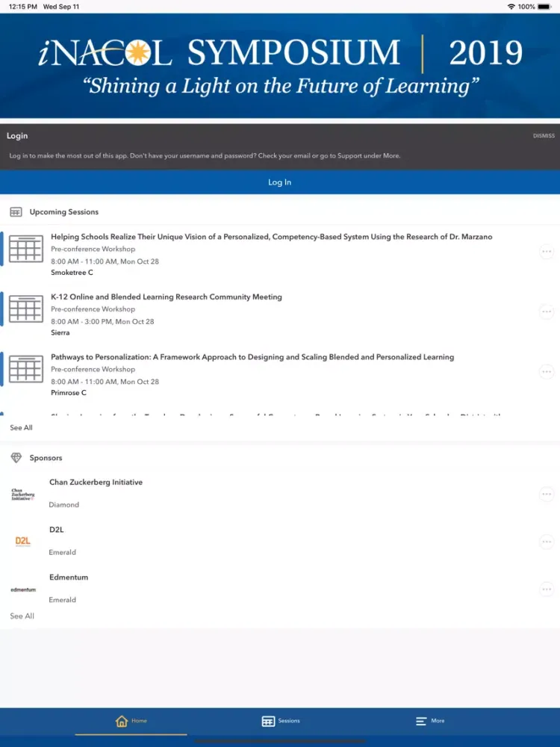Click the Diamond sponsor level label
The image size is (560, 747).
click(x=63, y=504)
